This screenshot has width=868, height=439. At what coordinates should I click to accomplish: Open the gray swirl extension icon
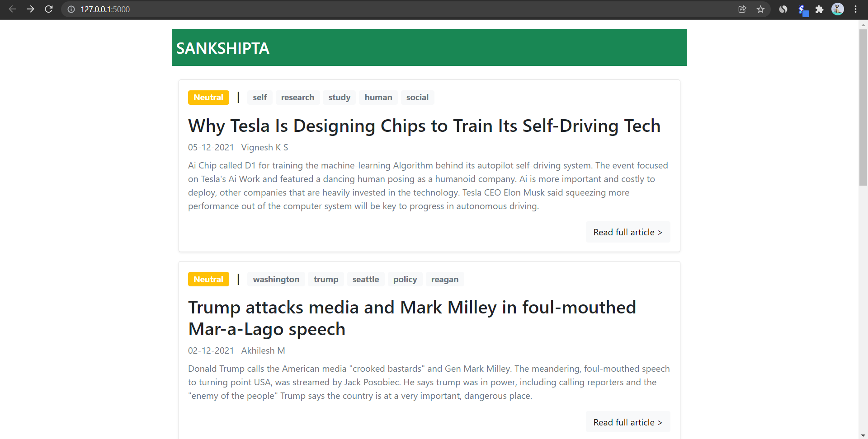point(783,9)
